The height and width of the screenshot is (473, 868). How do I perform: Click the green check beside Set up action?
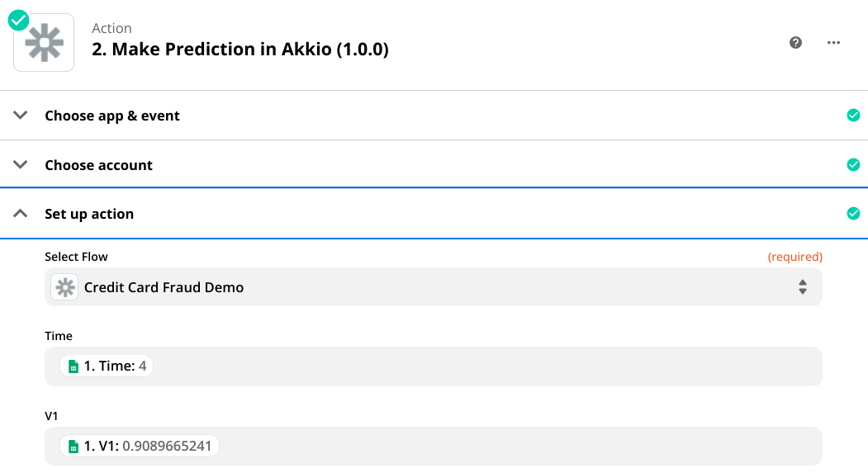(x=853, y=214)
